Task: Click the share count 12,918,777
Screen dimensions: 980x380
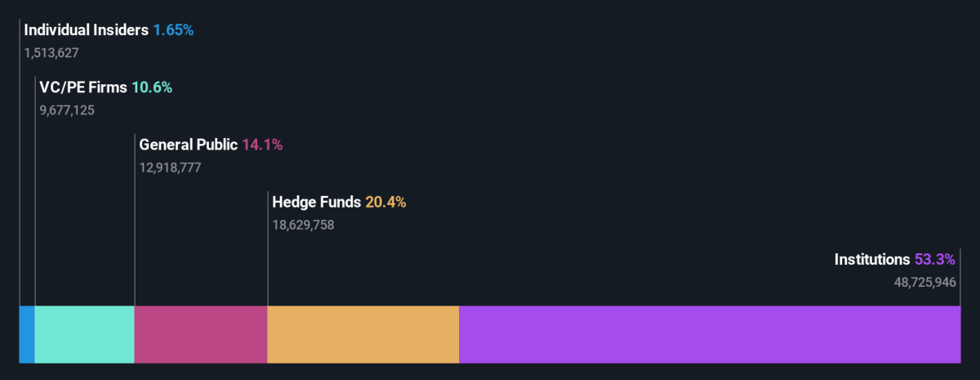Action: pos(170,168)
